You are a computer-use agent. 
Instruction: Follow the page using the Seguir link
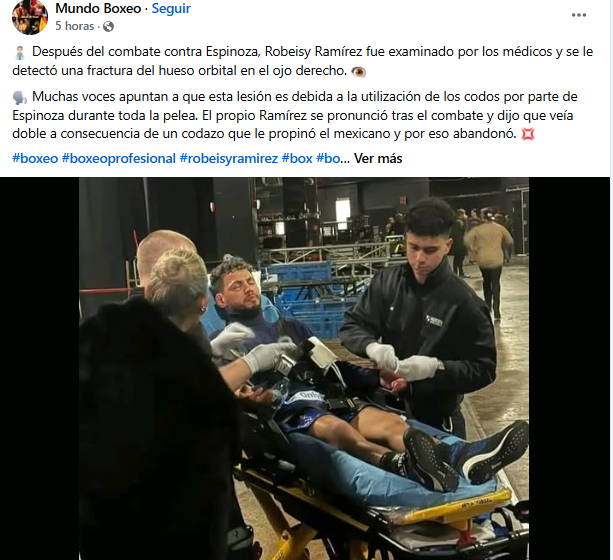click(171, 8)
